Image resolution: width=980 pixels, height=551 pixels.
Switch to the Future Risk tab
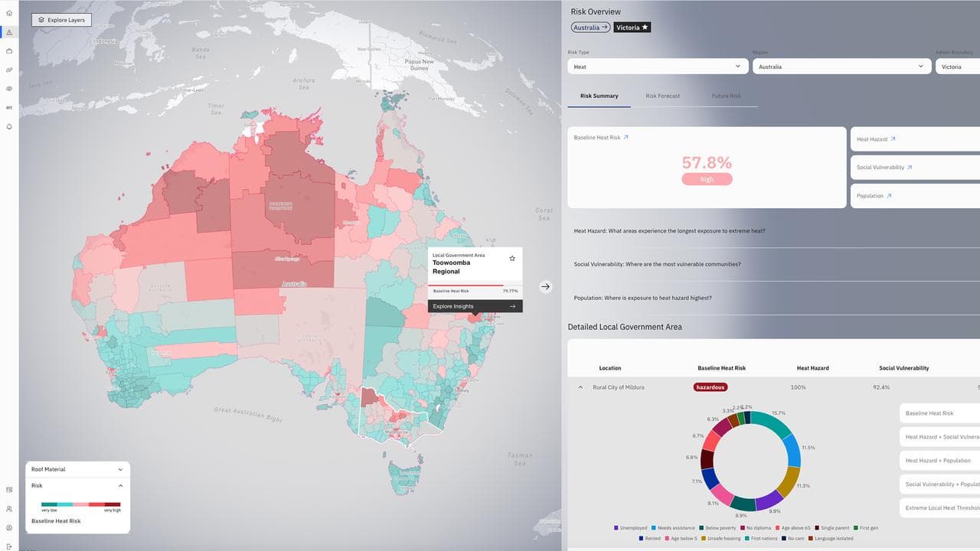pos(726,96)
